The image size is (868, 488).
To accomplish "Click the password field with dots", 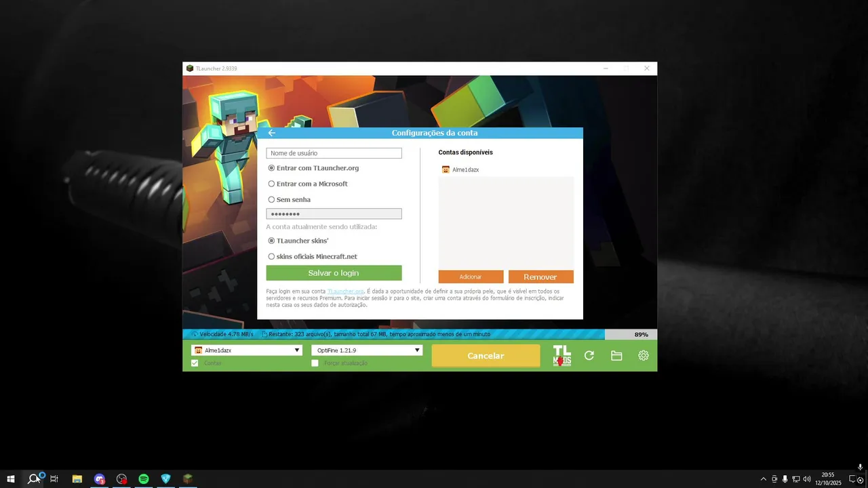I will 334,213.
